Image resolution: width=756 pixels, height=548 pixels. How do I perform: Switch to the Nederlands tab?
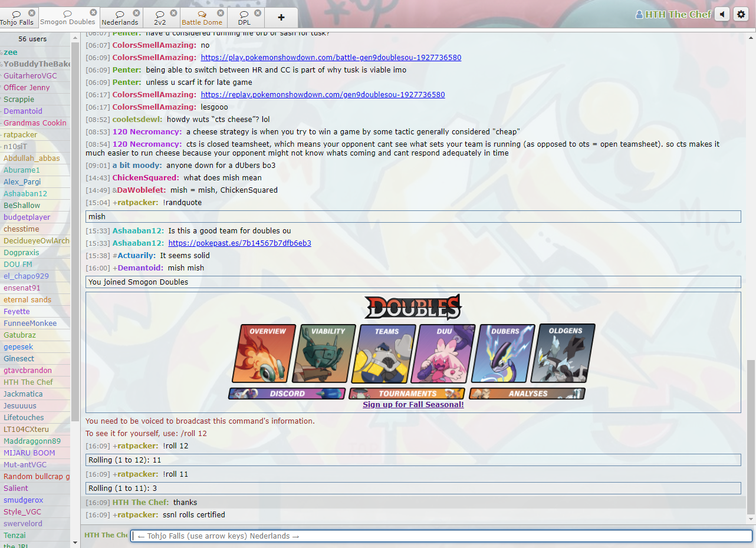coord(120,18)
